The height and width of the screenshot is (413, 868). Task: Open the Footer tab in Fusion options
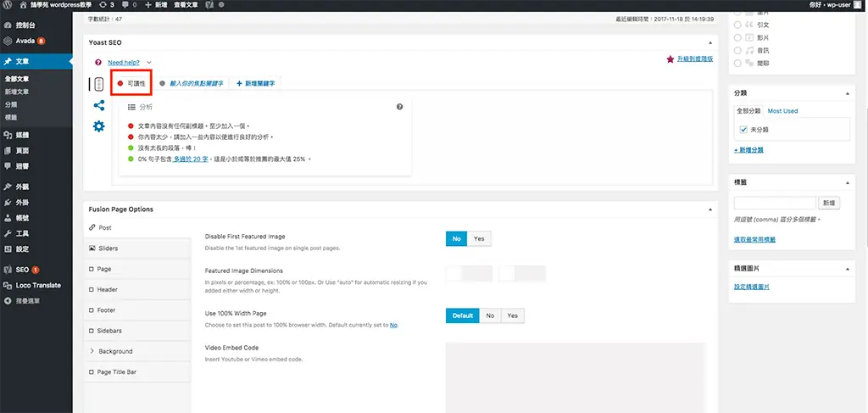point(137,310)
